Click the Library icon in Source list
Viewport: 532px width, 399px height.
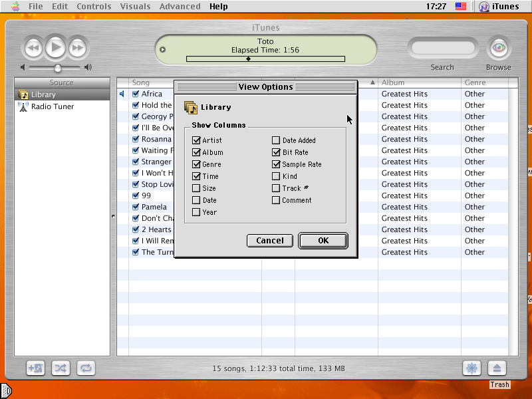pos(23,94)
